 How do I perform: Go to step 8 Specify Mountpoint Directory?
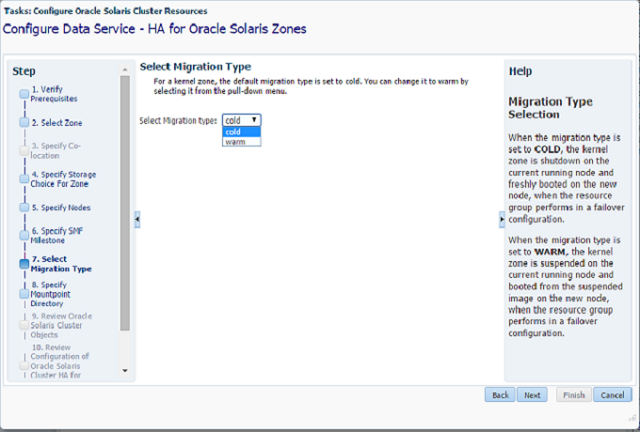click(50, 294)
